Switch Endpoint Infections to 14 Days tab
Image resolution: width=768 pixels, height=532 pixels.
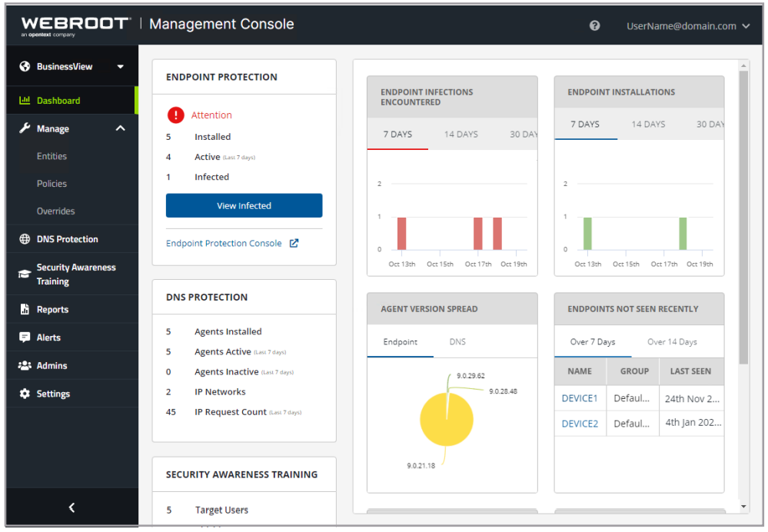pos(460,134)
